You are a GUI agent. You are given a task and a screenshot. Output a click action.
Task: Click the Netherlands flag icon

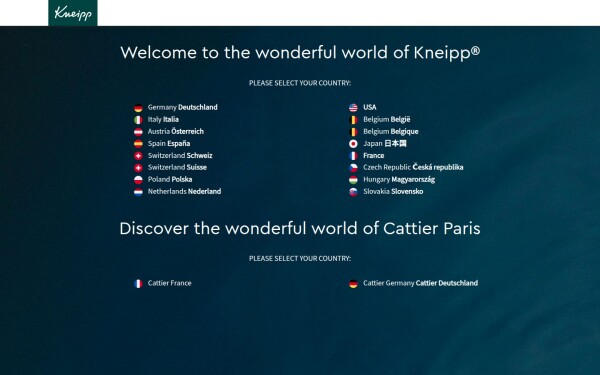click(138, 192)
